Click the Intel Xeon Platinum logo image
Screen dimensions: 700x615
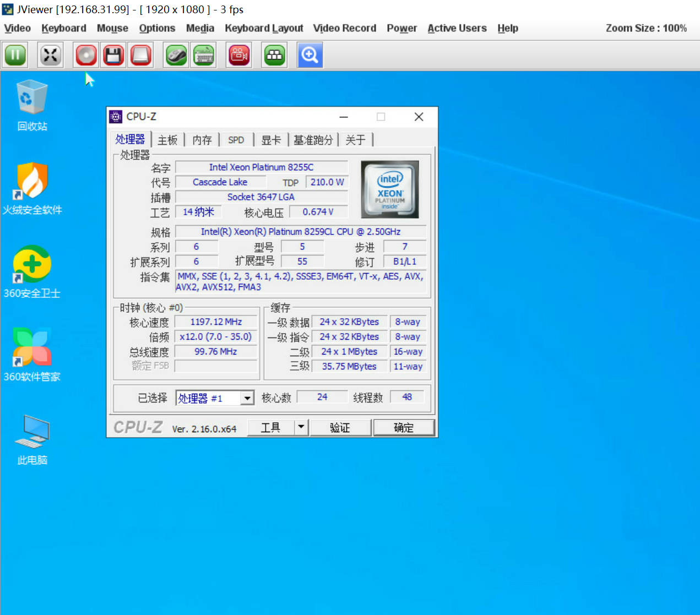[390, 189]
